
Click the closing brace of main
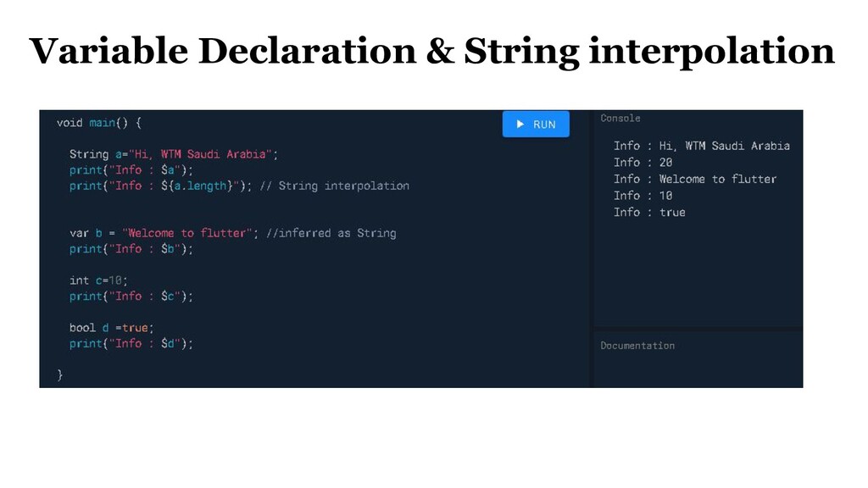(x=60, y=374)
